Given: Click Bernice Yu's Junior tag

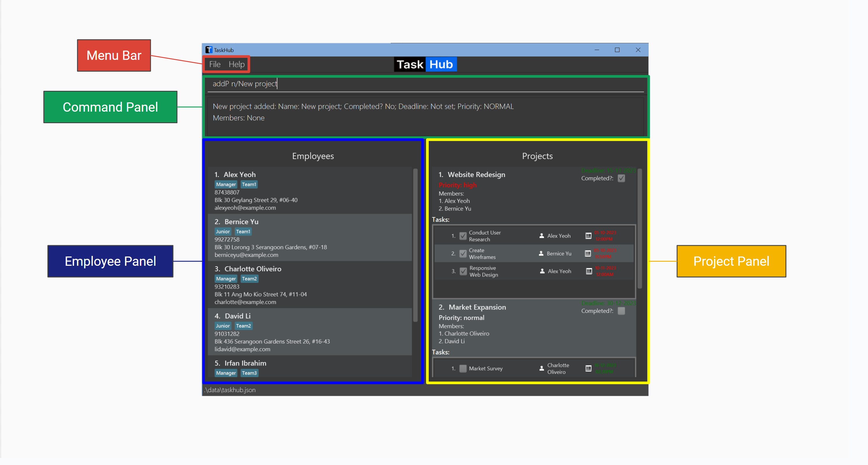Looking at the screenshot, I should [223, 232].
